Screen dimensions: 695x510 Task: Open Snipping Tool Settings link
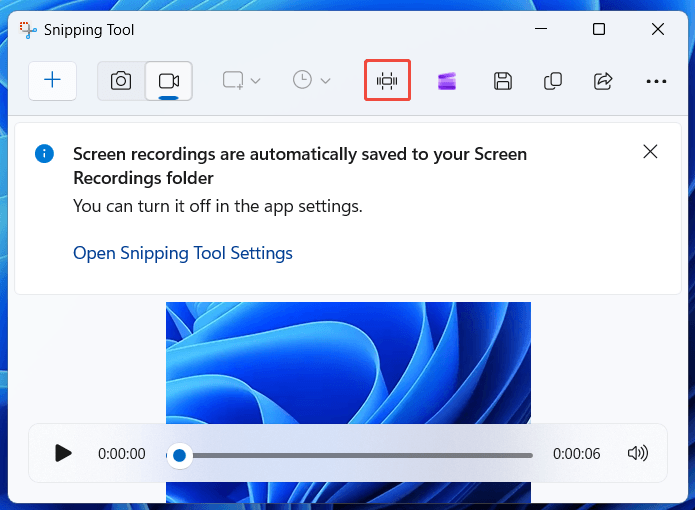point(183,253)
